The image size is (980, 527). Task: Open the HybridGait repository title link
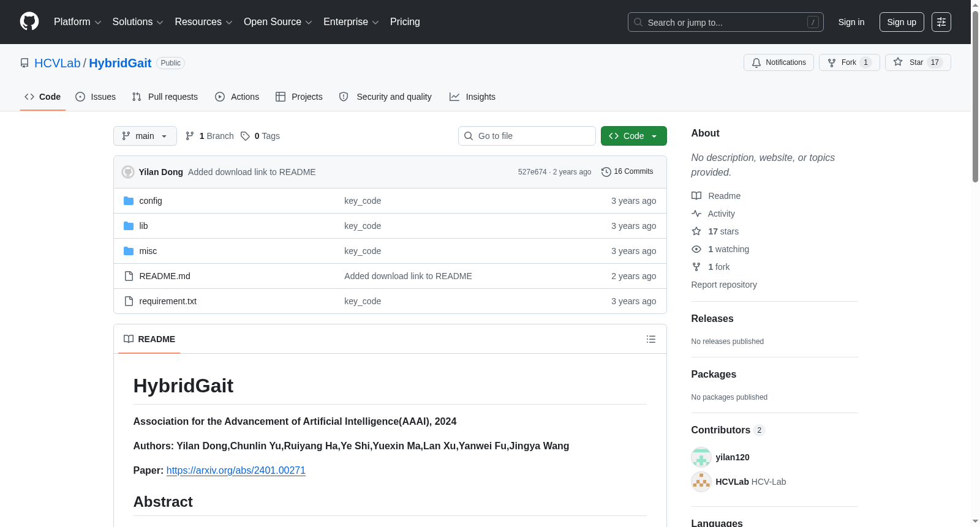[120, 63]
